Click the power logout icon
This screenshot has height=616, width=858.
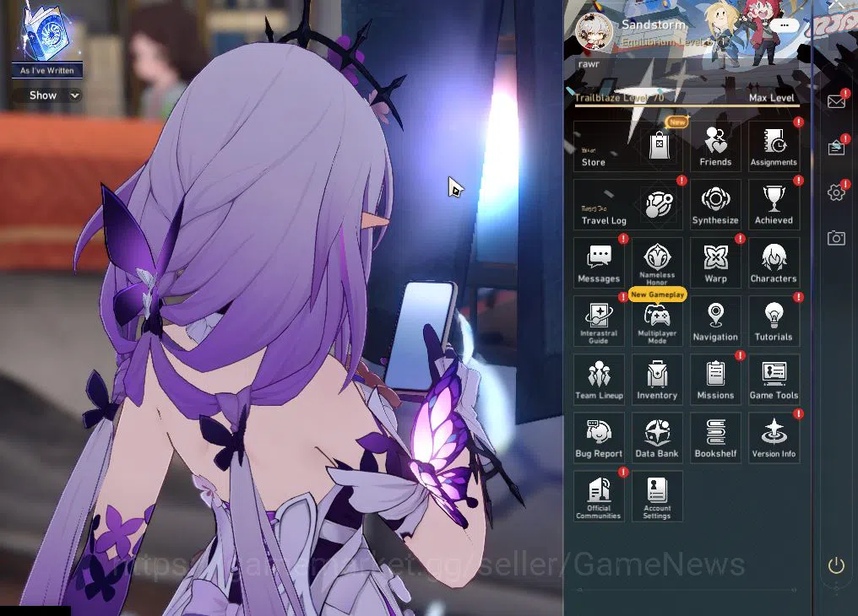coord(836,565)
